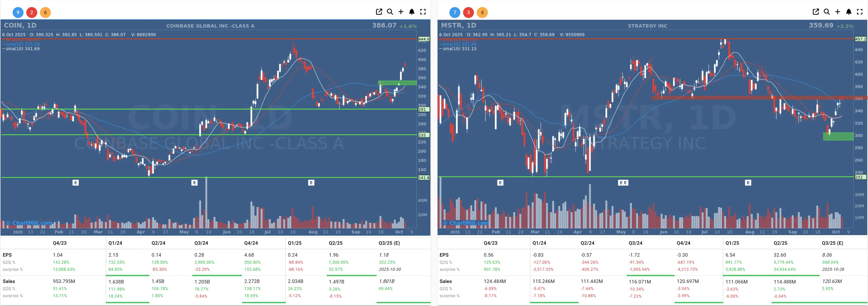Set alert with bell icon on MSTR chart
This screenshot has height=306, width=868.
pyautogui.click(x=849, y=12)
